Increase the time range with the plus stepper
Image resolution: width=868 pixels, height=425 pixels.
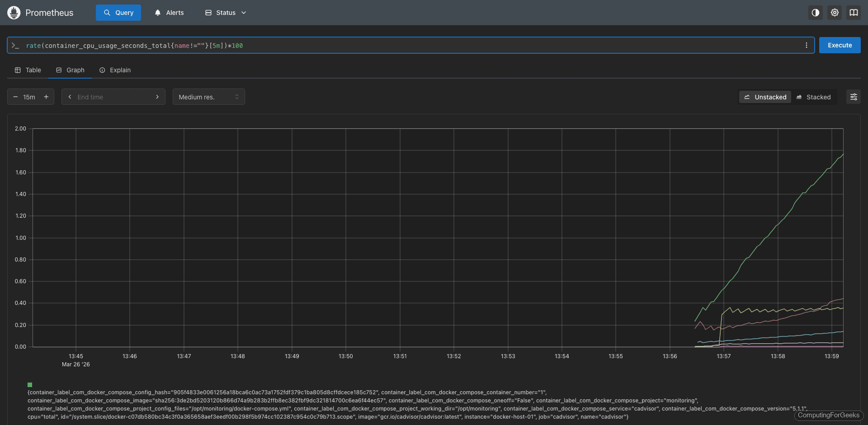click(46, 97)
